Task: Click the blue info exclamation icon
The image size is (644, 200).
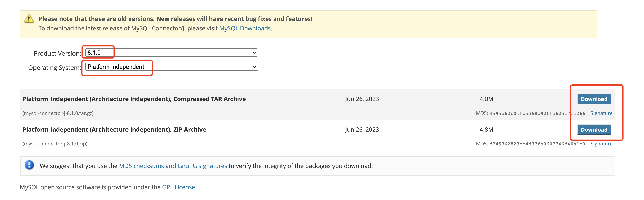Action: 29,165
